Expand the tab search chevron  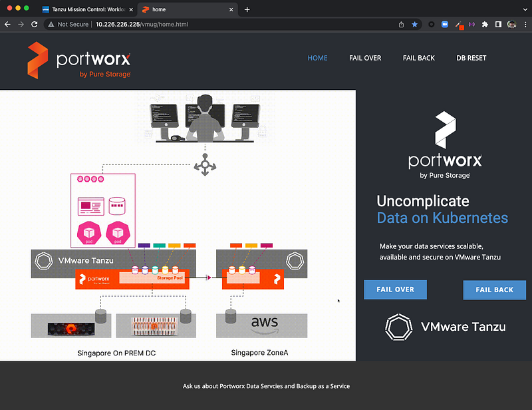525,9
